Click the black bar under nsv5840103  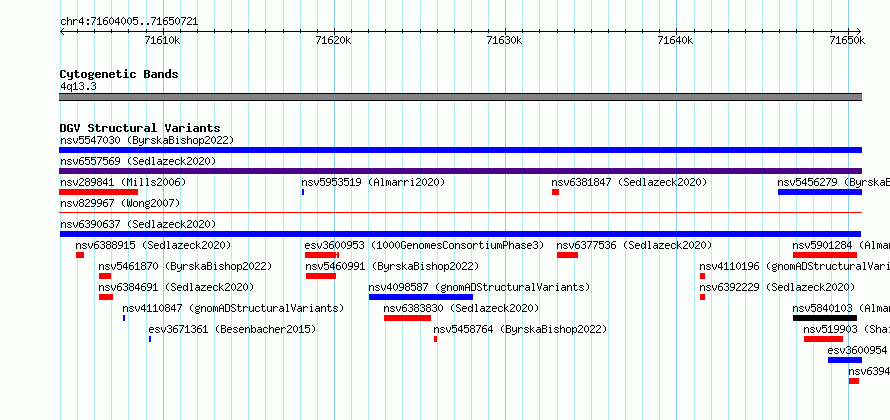point(825,318)
